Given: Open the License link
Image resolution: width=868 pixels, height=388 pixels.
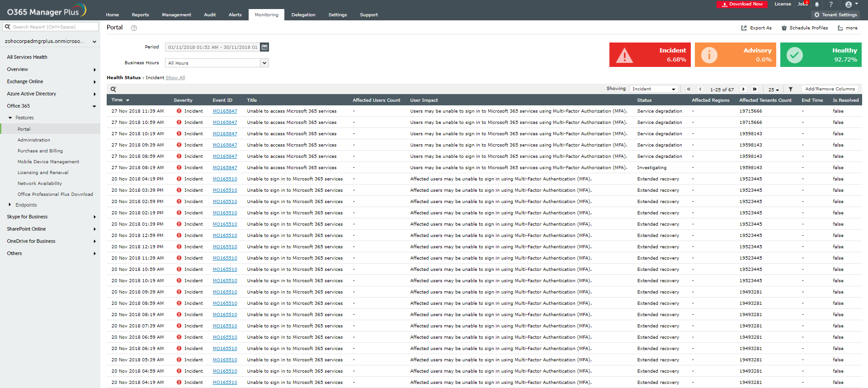Looking at the screenshot, I should [783, 4].
